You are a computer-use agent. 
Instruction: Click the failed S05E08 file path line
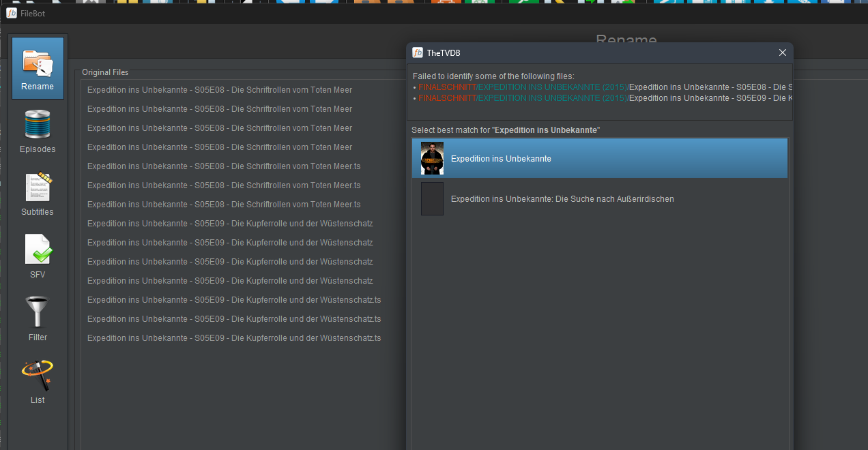click(603, 87)
